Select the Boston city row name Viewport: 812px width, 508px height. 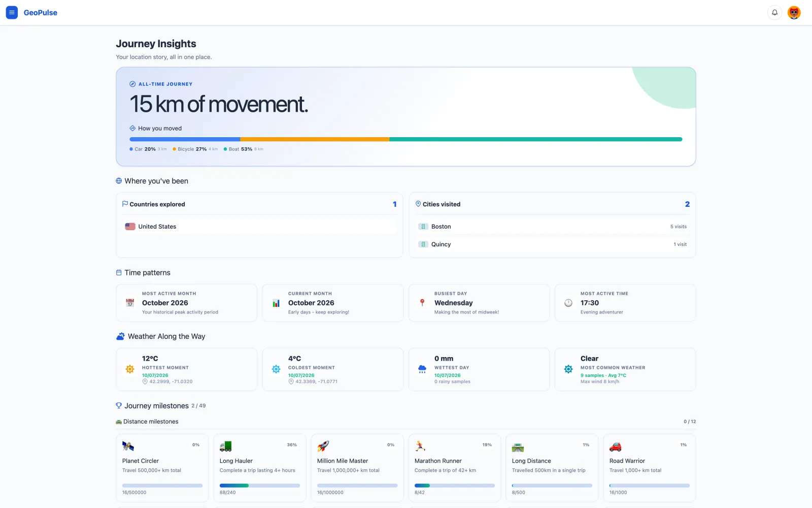click(441, 227)
